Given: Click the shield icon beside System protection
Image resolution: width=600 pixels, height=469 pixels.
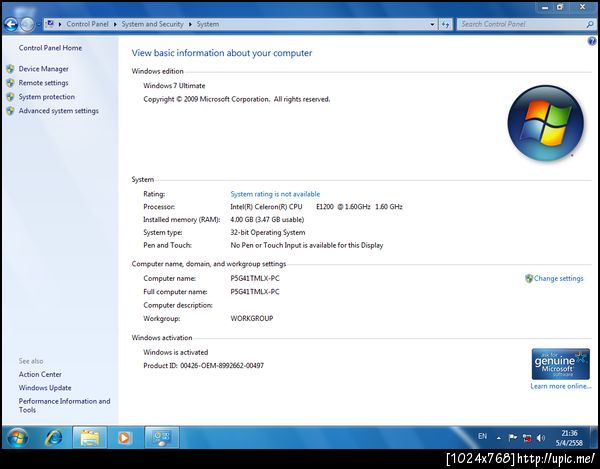Looking at the screenshot, I should pos(10,97).
